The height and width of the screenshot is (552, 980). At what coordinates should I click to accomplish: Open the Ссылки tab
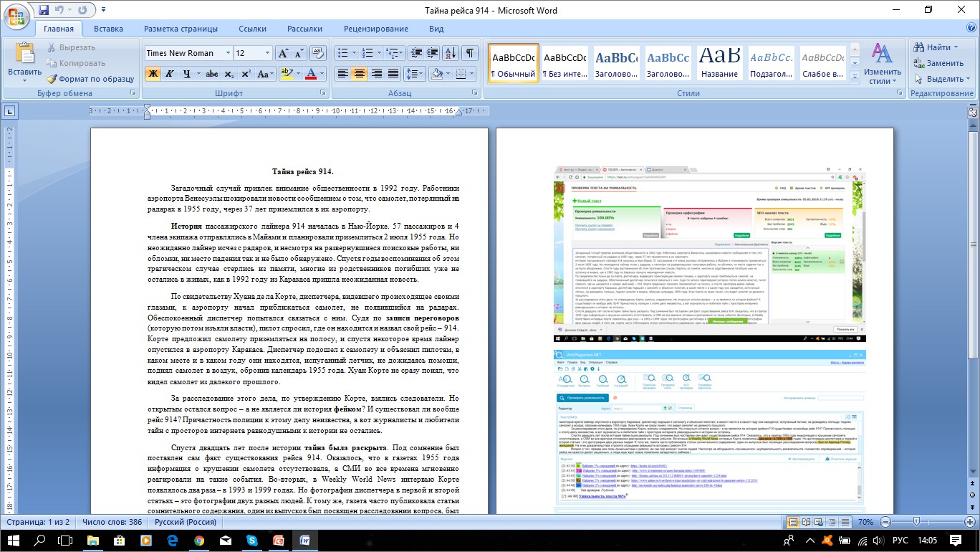tap(252, 29)
